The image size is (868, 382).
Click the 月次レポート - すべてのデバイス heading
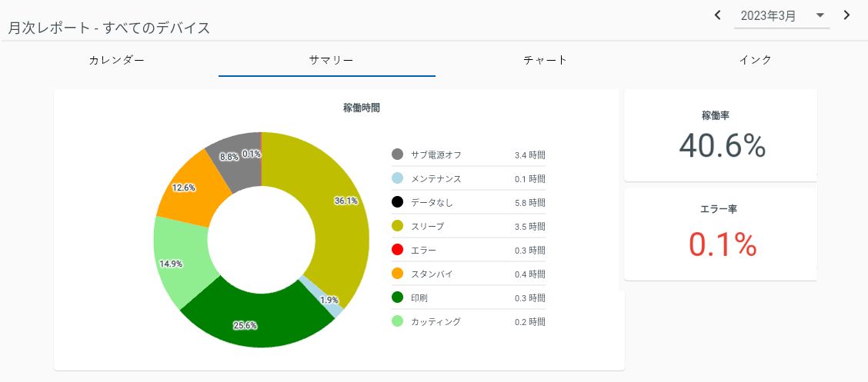click(x=109, y=28)
